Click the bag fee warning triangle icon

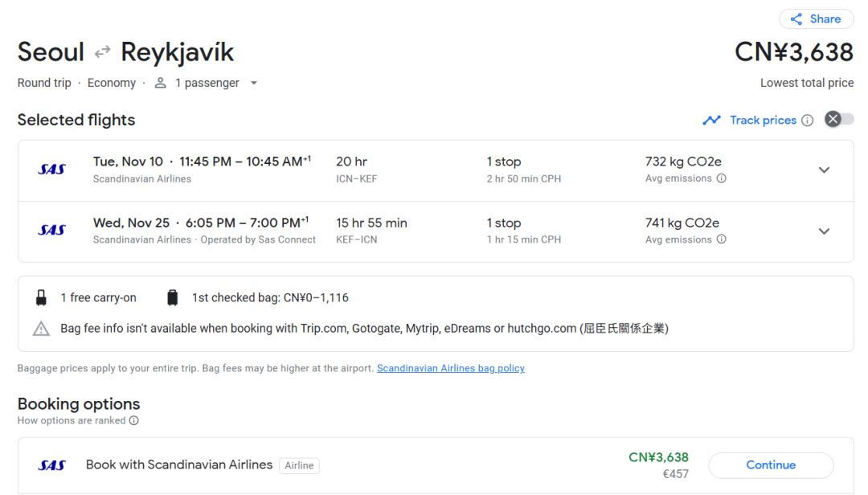tap(41, 329)
